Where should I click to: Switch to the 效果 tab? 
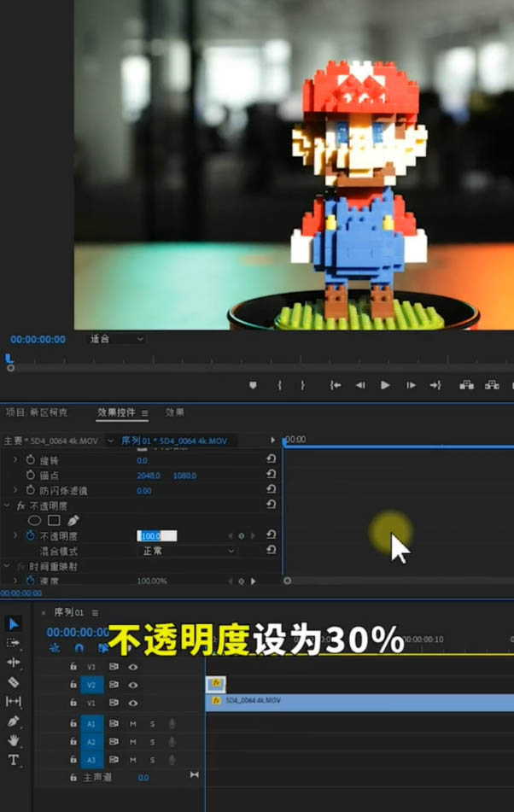(174, 412)
